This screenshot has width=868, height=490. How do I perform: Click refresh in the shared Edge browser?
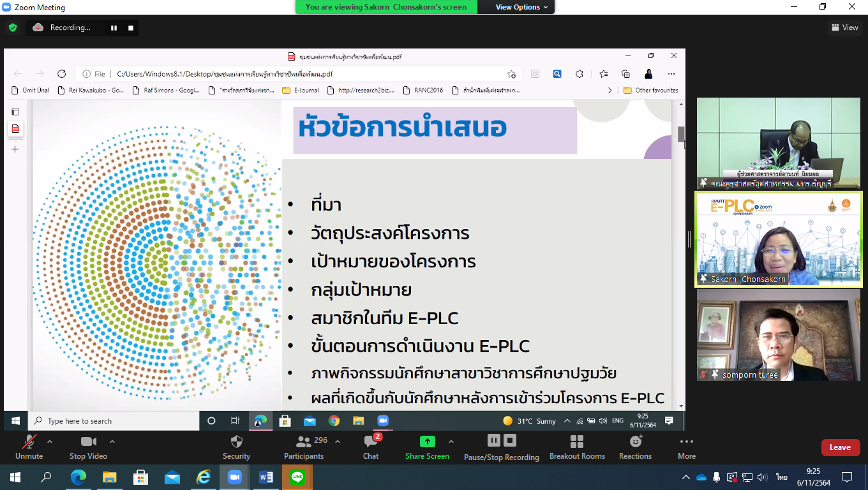tap(62, 74)
